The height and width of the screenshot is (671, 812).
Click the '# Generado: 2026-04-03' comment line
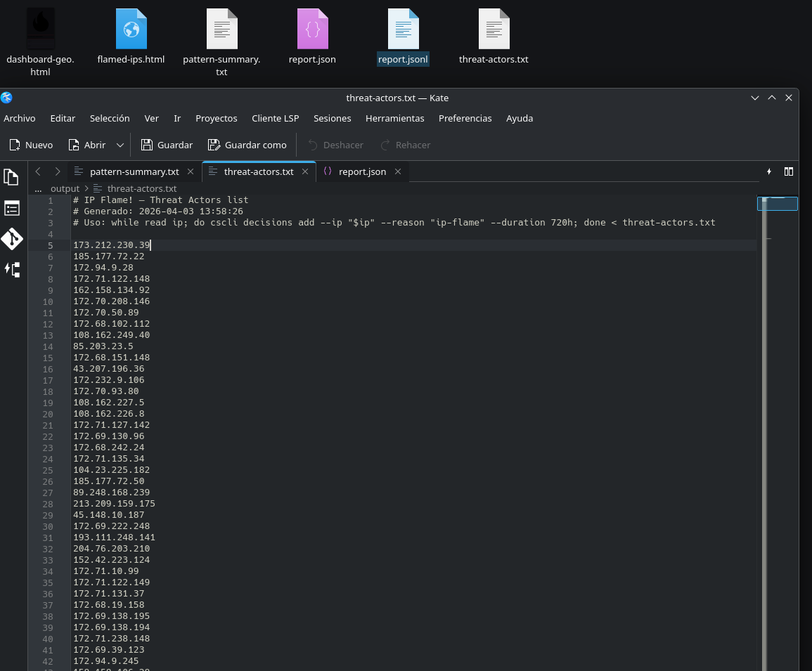coord(158,211)
